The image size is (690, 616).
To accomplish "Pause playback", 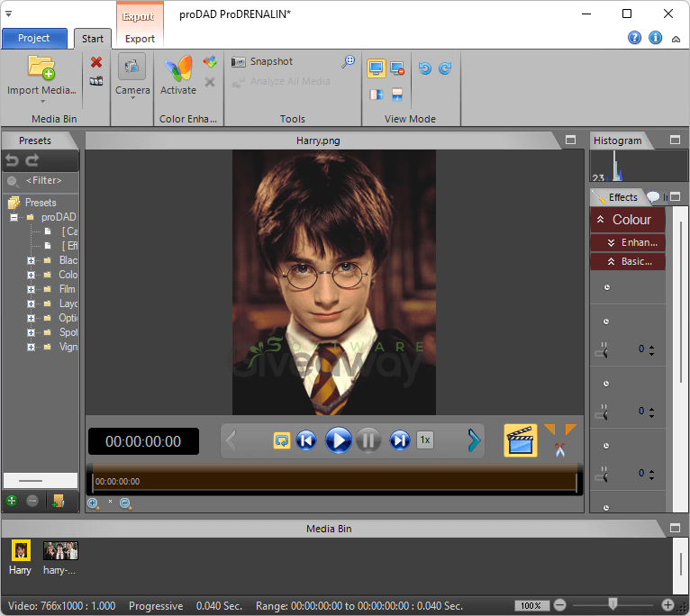I will pos(368,440).
